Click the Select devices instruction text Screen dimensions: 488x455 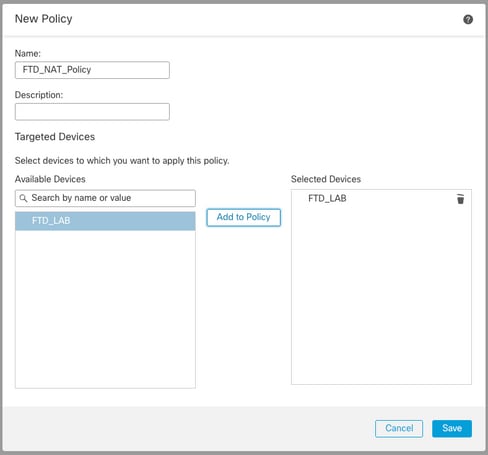(x=122, y=161)
